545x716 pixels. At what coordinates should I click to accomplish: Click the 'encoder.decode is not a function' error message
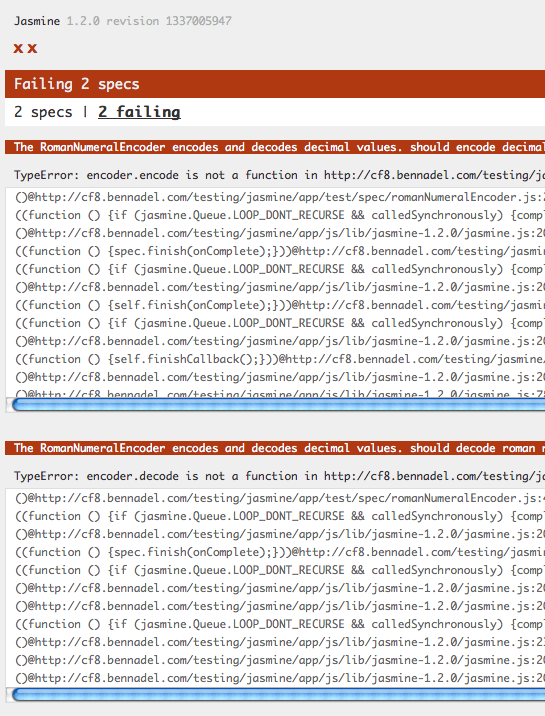coord(279,476)
